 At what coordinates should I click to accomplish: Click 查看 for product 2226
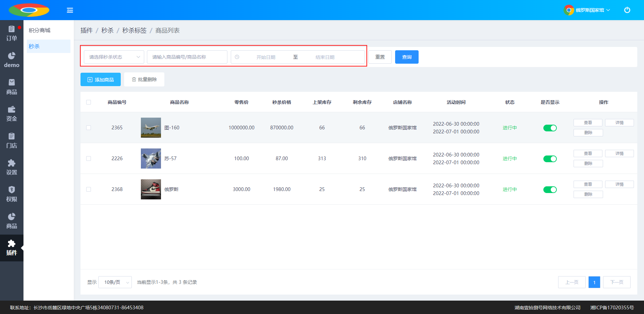pos(588,153)
